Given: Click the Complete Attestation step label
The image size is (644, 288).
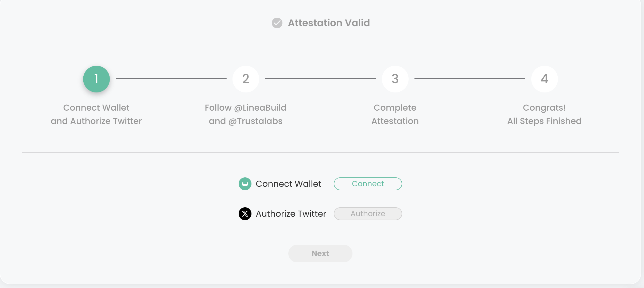Looking at the screenshot, I should [x=395, y=114].
